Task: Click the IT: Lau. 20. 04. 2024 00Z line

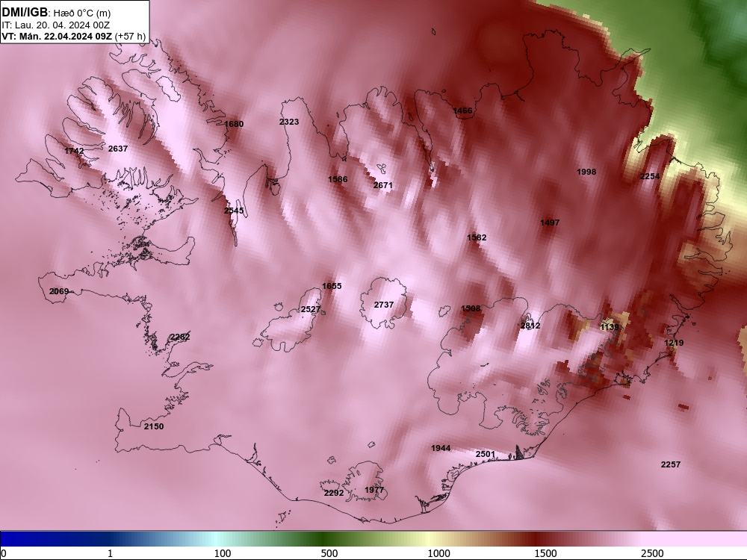Action: 56,25
